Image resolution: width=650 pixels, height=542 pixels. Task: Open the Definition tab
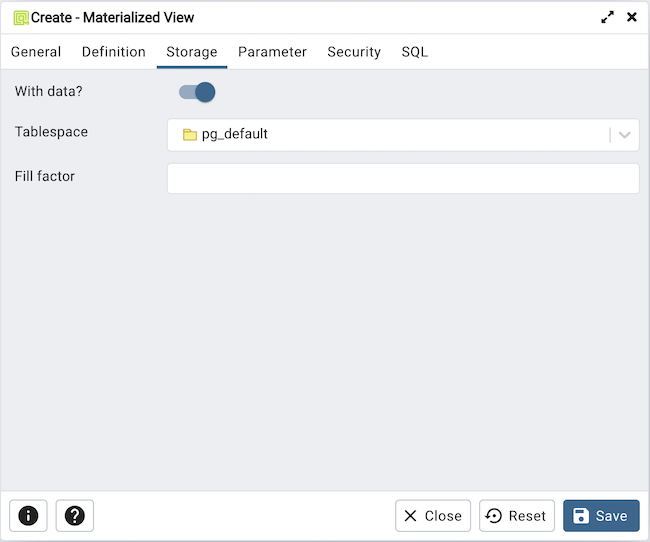pyautogui.click(x=114, y=52)
